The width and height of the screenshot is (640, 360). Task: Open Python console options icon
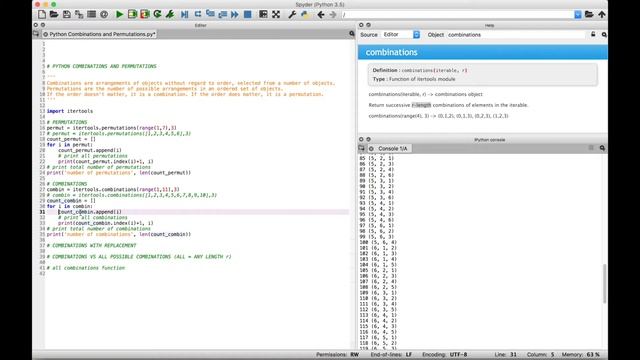602,148
